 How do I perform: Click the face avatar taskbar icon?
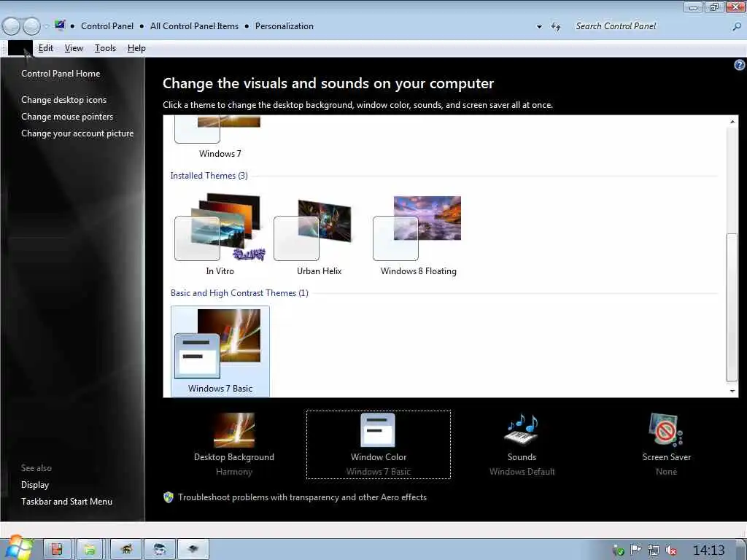point(160,550)
